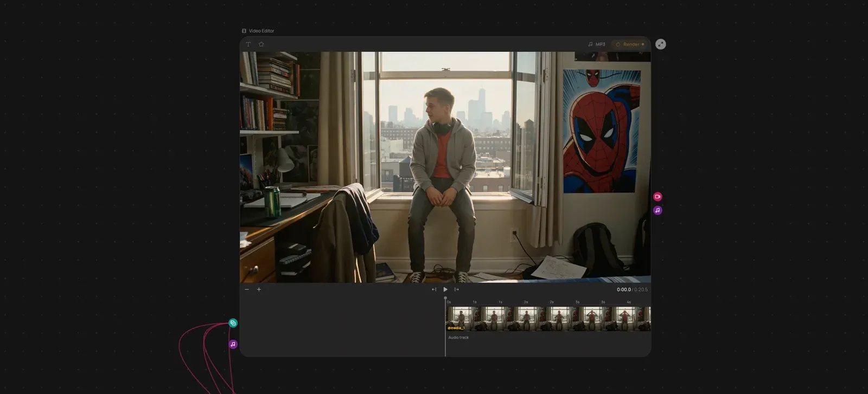Jump to the end of the clip

456,289
